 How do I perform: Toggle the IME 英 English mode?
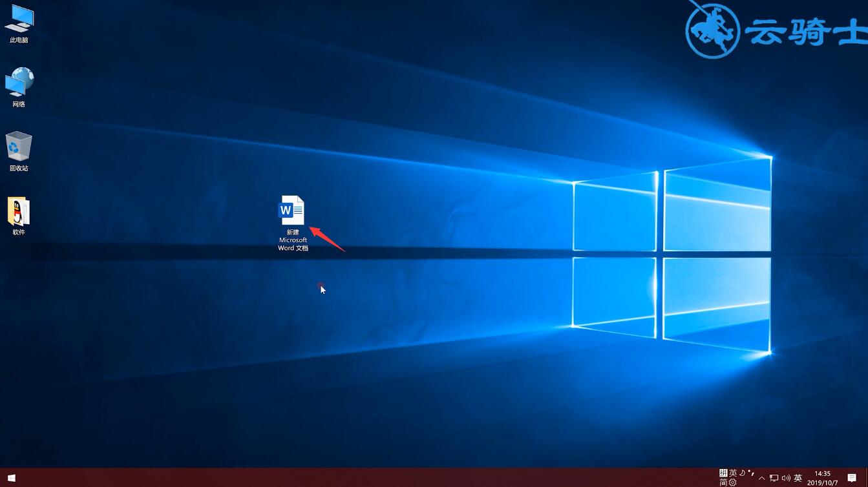(x=733, y=473)
